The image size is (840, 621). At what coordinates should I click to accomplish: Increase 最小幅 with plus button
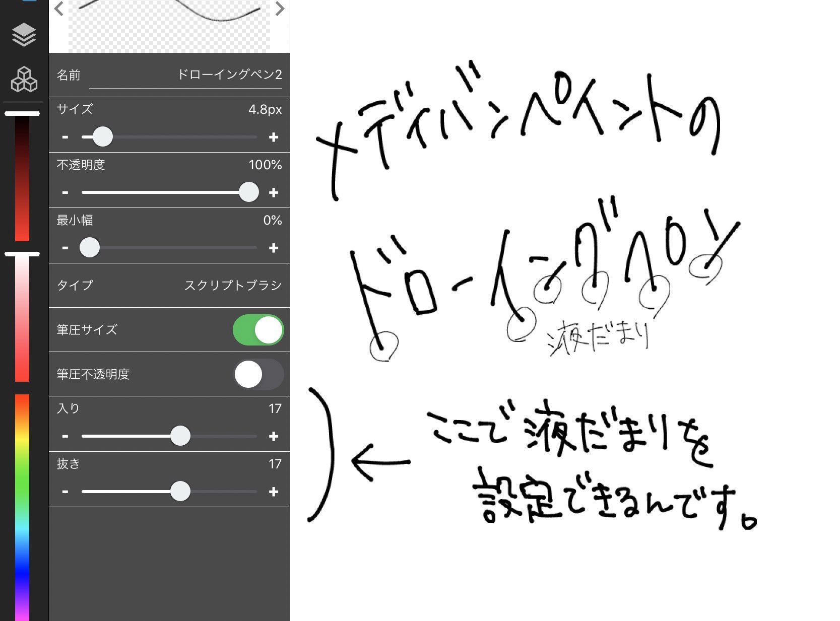pyautogui.click(x=274, y=248)
